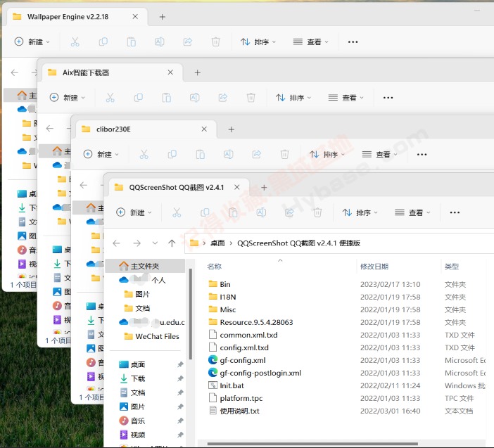The width and height of the screenshot is (494, 448).
Task: Click Share icon in Aix智能下载器 window
Action: pos(223,98)
